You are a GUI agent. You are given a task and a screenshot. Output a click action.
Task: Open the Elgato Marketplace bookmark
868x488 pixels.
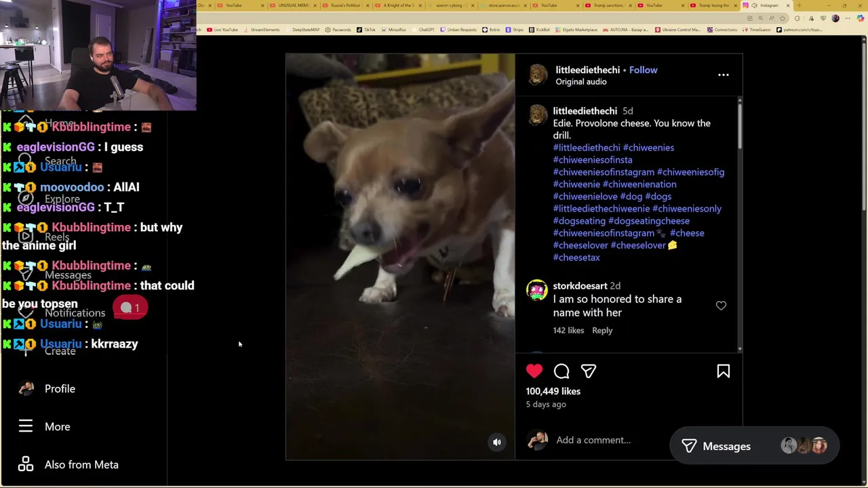[x=576, y=30]
